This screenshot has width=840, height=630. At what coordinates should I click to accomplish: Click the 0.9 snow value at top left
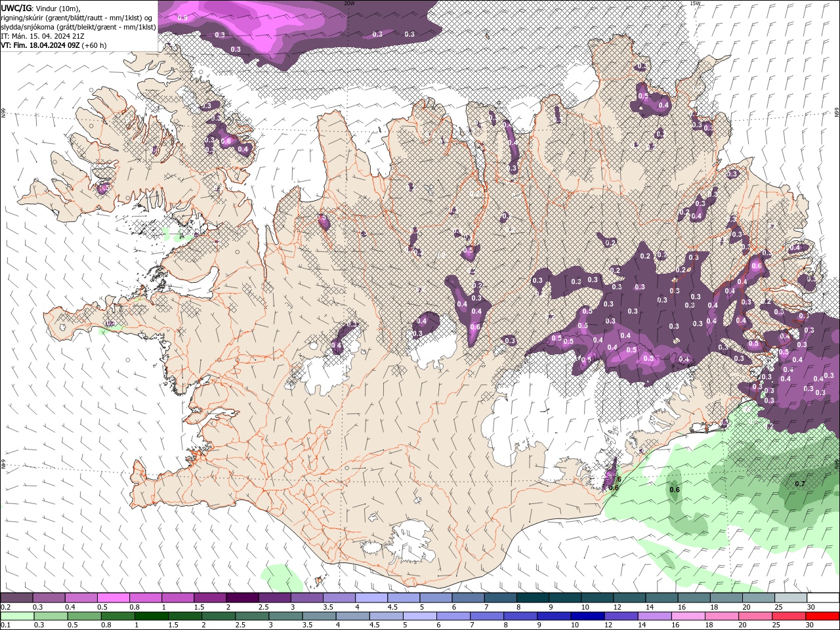(x=182, y=18)
